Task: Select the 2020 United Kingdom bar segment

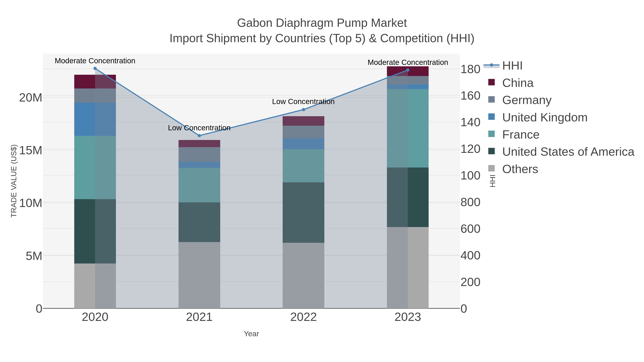Action: pos(95,119)
